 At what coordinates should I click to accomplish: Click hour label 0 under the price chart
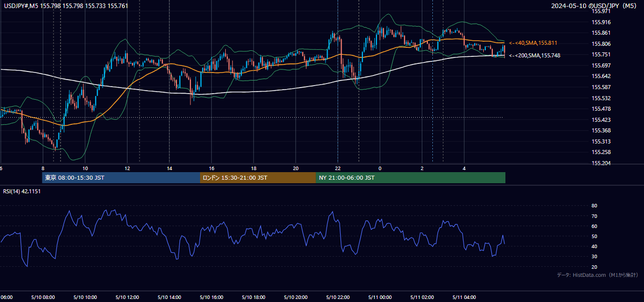click(x=380, y=169)
